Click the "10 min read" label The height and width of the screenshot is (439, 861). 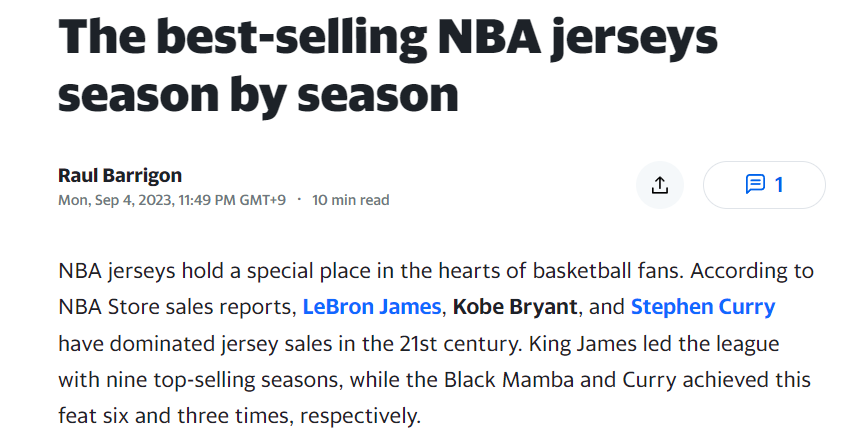tap(350, 200)
